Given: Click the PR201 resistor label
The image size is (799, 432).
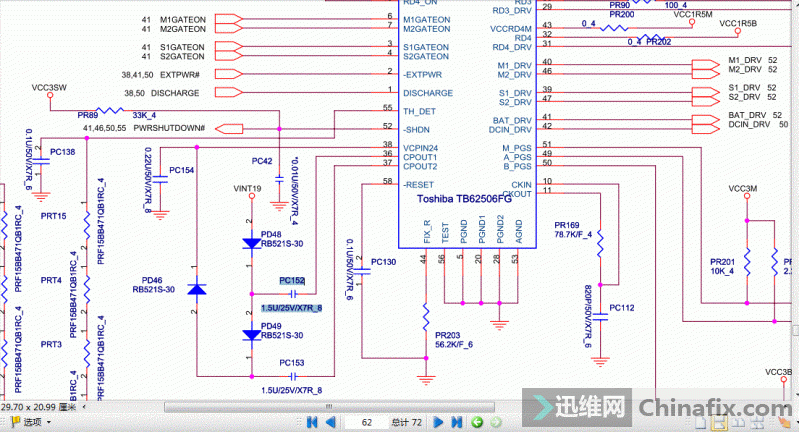Looking at the screenshot, I should [723, 262].
